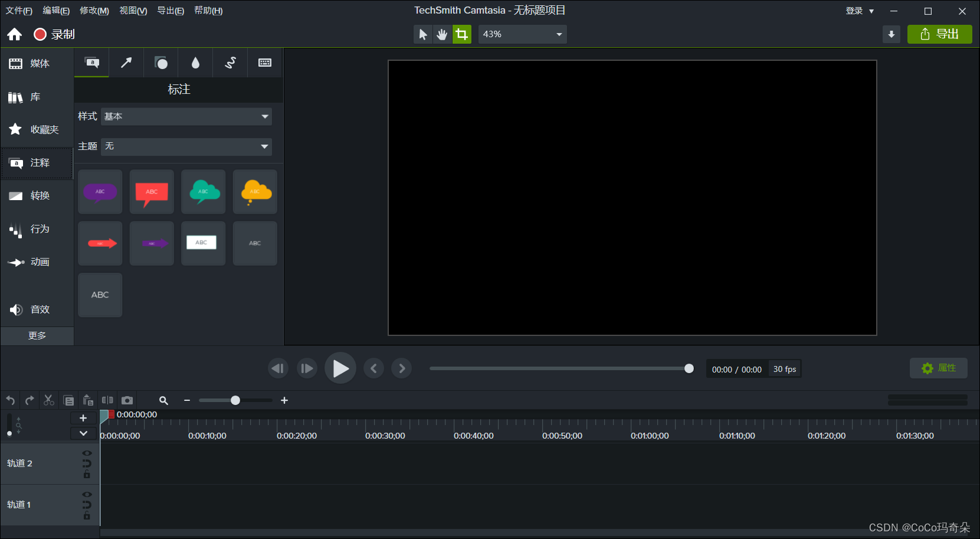
Task: Open the 修改 menu
Action: (x=94, y=11)
